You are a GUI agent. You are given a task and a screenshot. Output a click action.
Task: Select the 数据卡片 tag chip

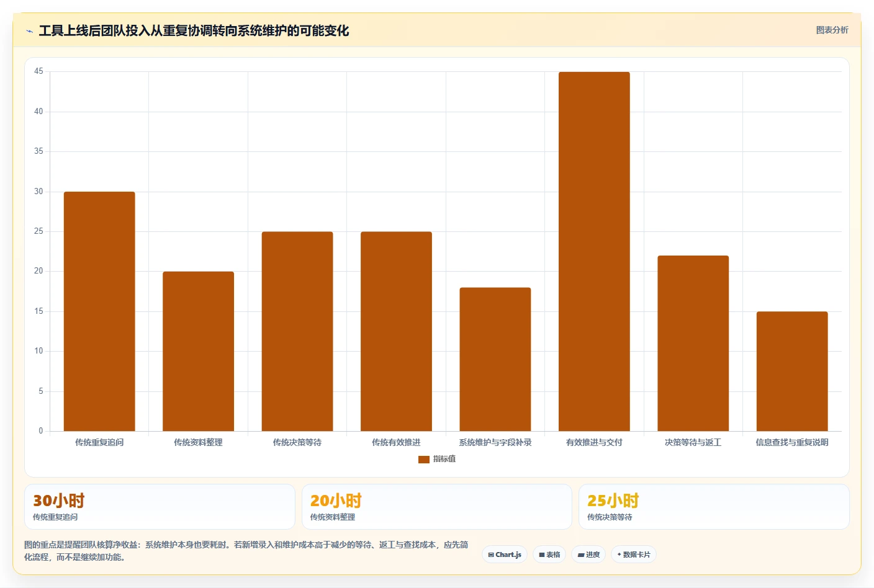point(634,555)
